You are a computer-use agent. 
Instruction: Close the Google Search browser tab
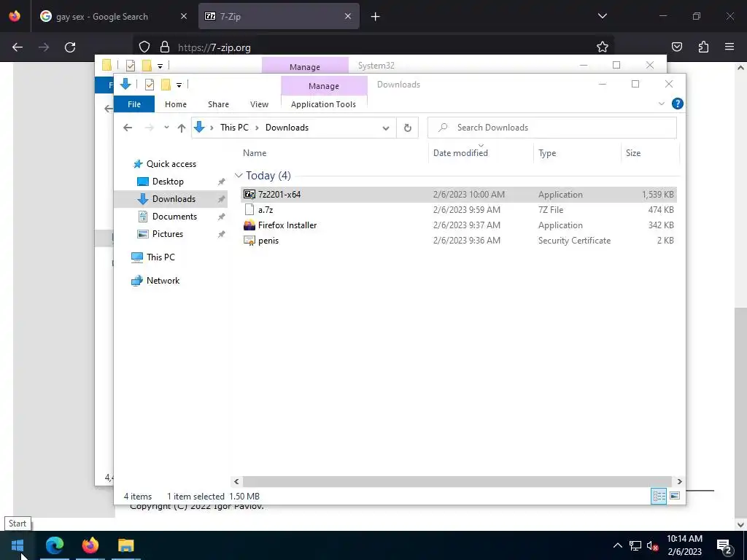pyautogui.click(x=184, y=16)
